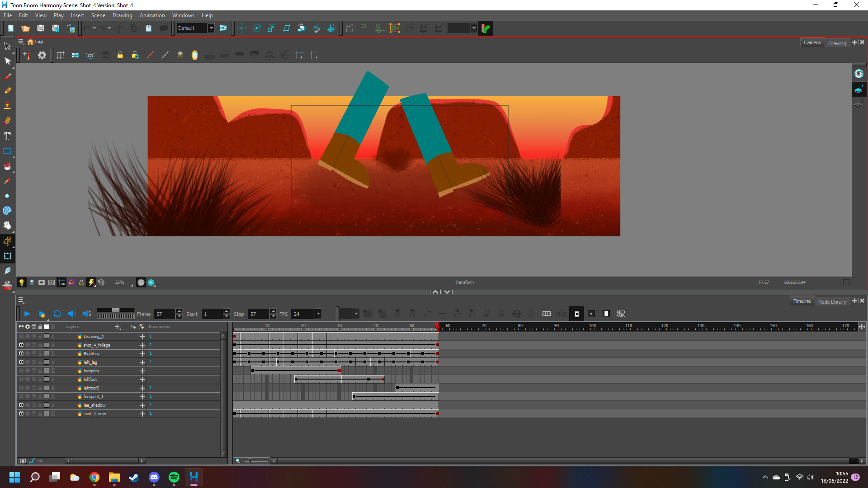This screenshot has height=488, width=868.
Task: Expand parameters of leftfoot layer
Action: pyautogui.click(x=142, y=379)
